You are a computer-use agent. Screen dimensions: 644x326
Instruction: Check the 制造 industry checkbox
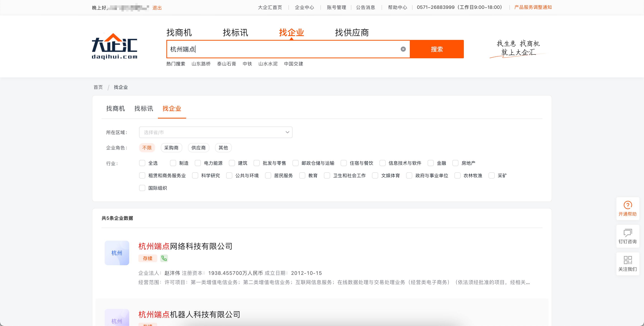(173, 163)
